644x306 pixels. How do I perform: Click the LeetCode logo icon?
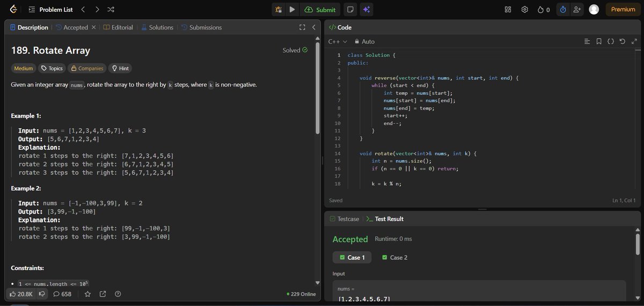coord(13,9)
